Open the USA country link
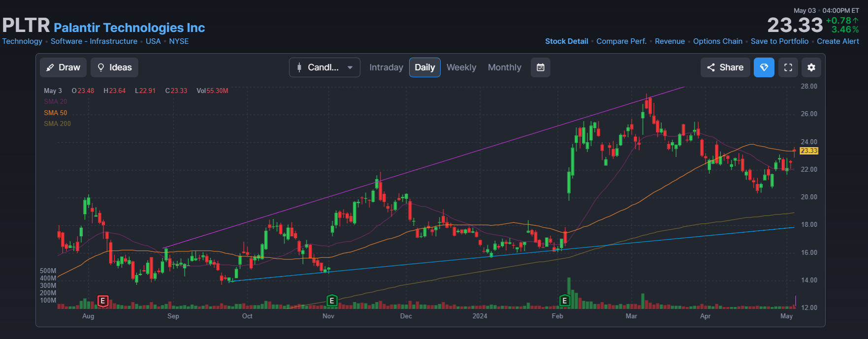This screenshot has height=339, width=868. click(153, 41)
